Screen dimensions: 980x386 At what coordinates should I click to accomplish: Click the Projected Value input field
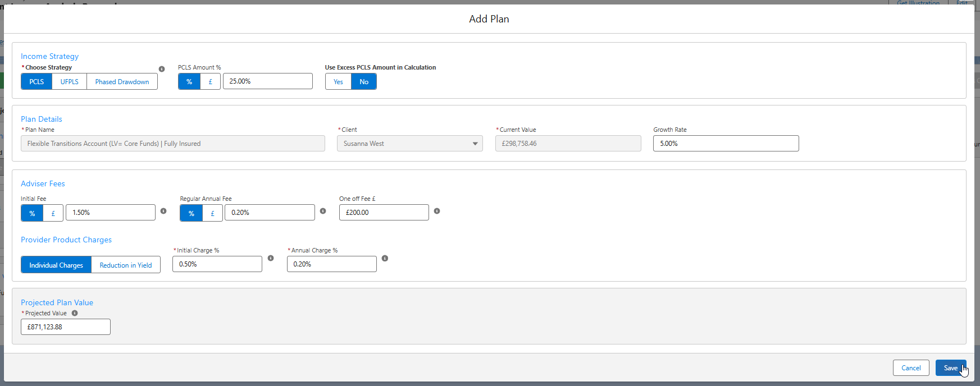tap(66, 327)
